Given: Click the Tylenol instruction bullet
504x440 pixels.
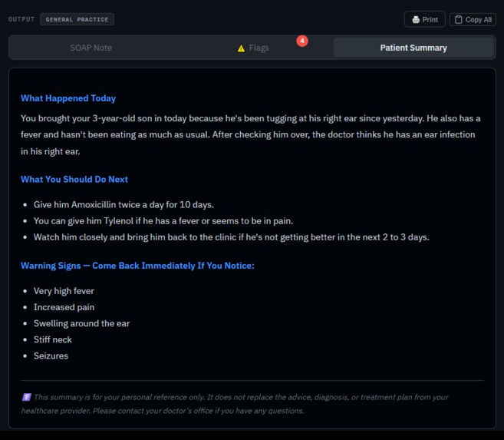Looking at the screenshot, I should [x=163, y=221].
